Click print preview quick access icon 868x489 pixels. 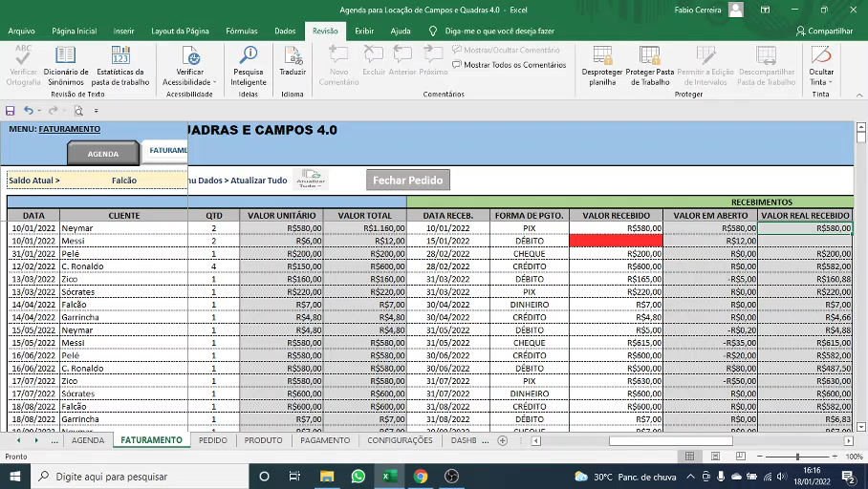tap(78, 111)
